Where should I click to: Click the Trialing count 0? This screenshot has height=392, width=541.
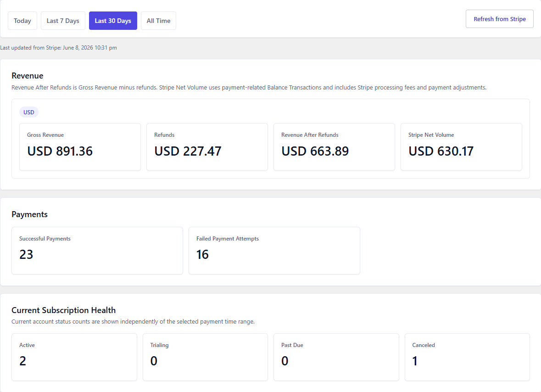coord(154,361)
